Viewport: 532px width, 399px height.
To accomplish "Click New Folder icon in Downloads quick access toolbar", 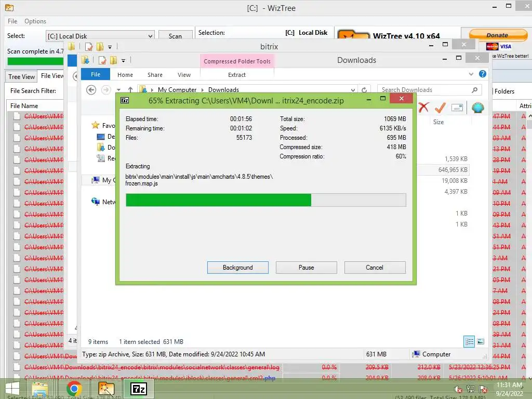I will 113,60.
